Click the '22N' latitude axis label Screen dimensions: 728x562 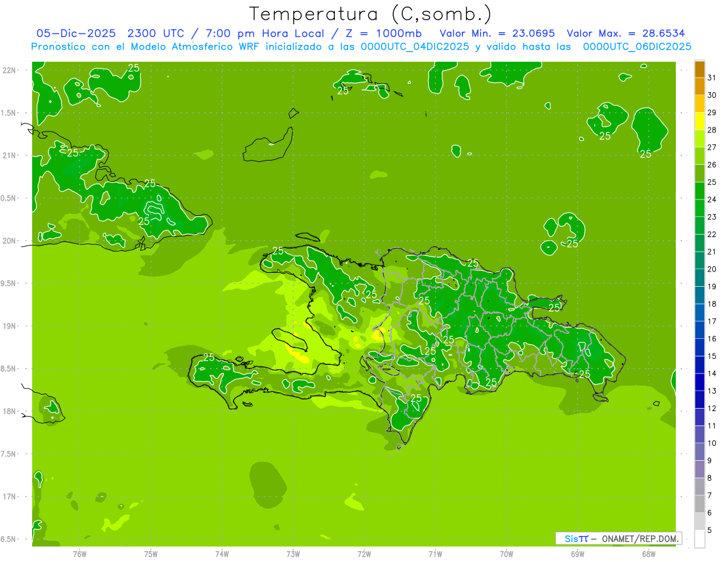tap(10, 70)
